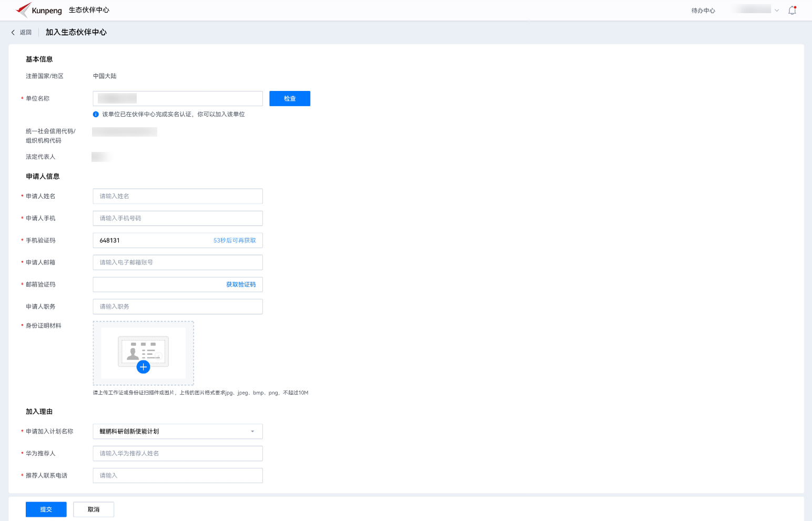Click the 中国大陆 region value
This screenshot has height=521, width=812.
105,76
